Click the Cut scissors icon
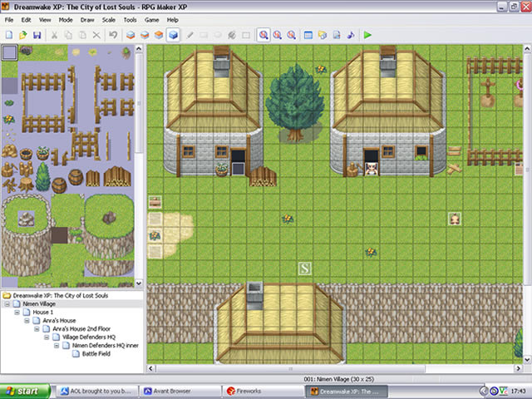 54,35
